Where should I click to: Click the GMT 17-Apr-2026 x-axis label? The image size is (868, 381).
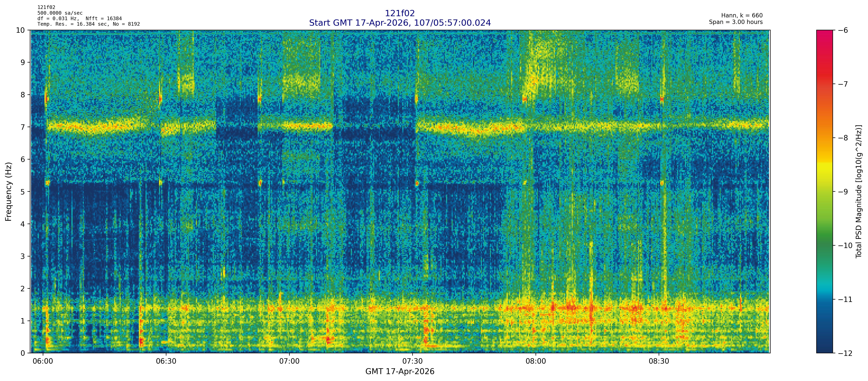[x=400, y=372]
